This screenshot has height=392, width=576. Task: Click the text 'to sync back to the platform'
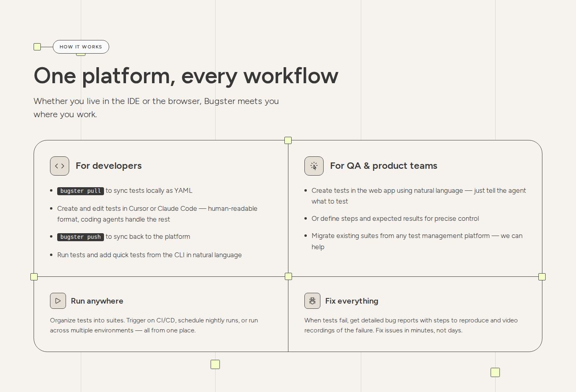click(148, 236)
